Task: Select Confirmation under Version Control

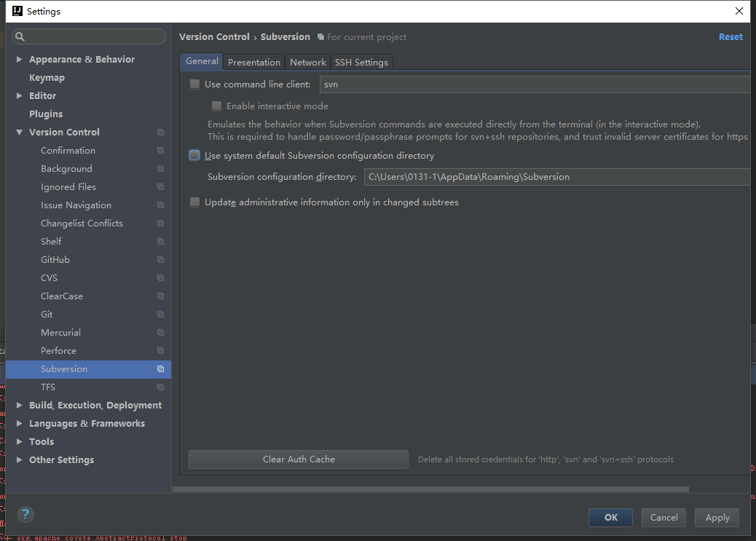Action: (x=68, y=151)
